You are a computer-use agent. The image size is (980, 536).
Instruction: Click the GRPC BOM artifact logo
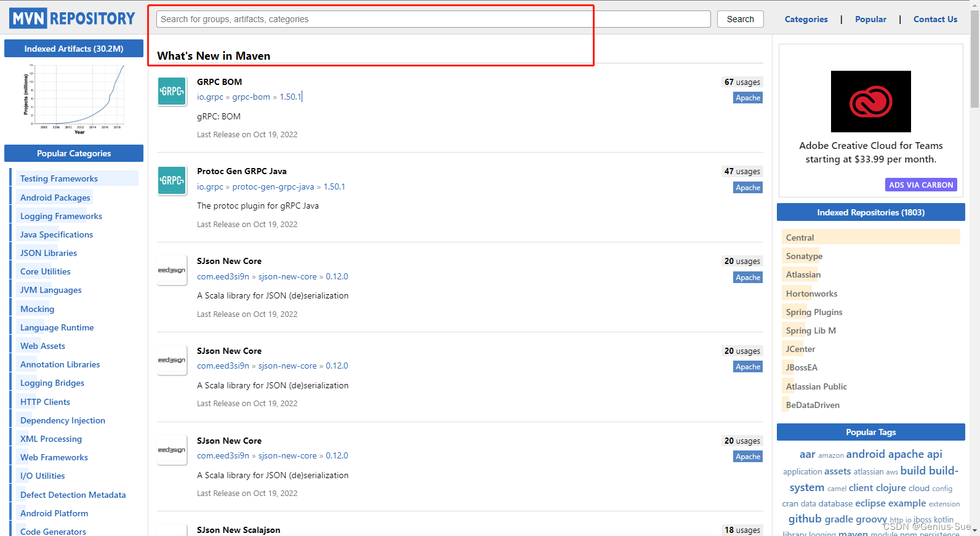pos(172,92)
